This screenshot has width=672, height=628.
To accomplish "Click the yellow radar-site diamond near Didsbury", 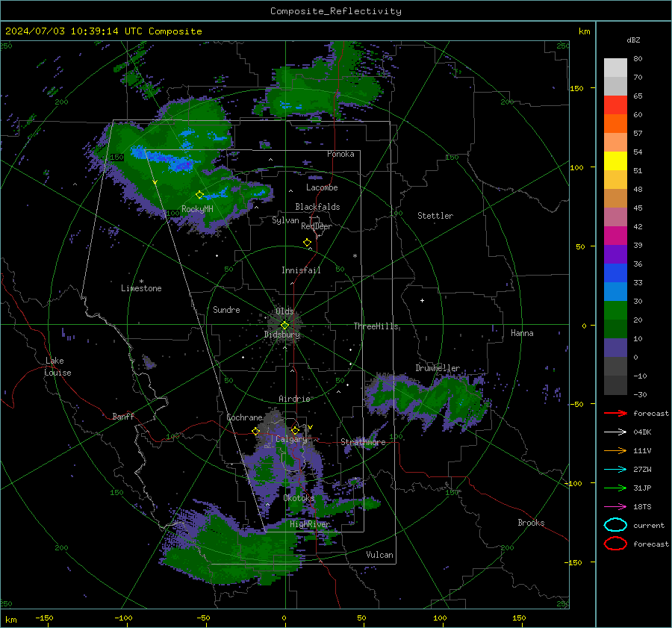I will tap(284, 326).
